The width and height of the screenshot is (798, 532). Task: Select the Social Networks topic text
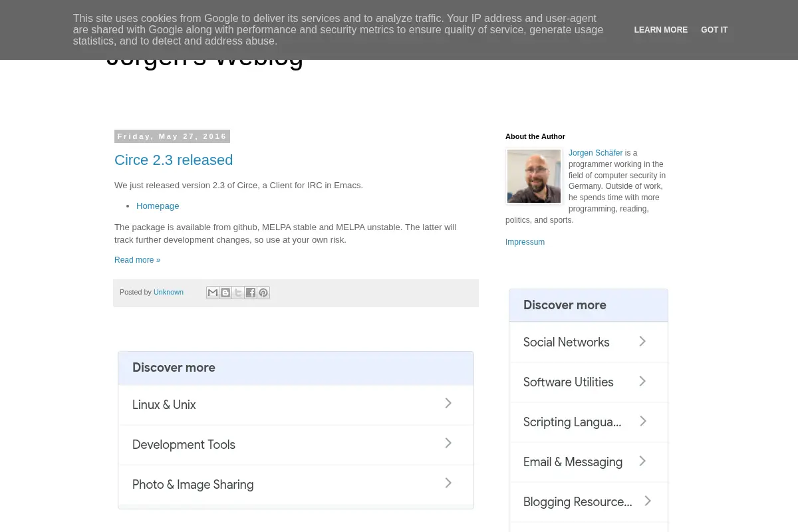click(x=567, y=342)
